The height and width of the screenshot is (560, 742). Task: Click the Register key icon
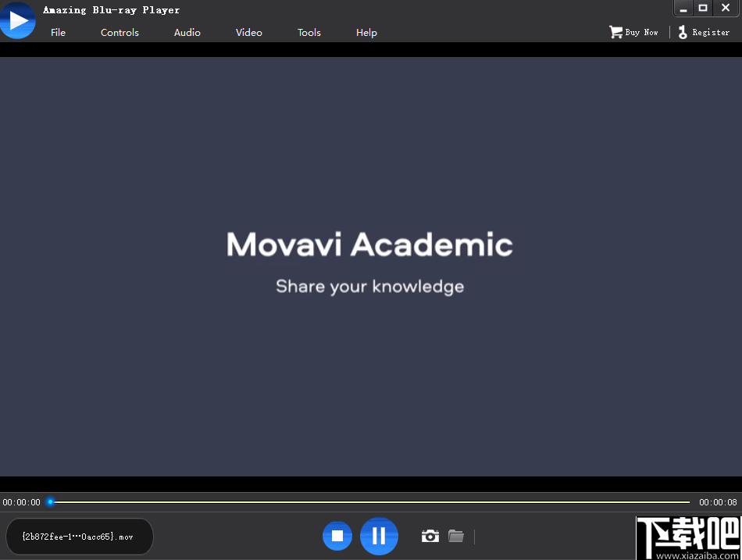(683, 32)
